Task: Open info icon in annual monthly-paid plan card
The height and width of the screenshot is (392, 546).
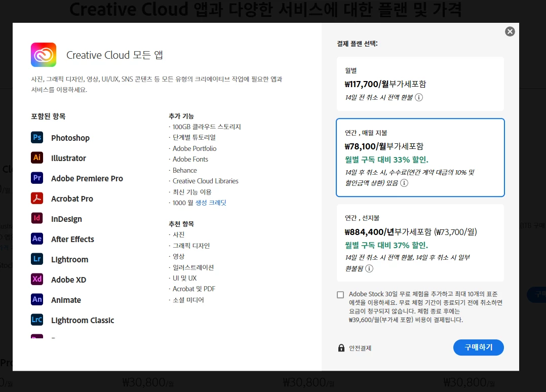Action: [x=404, y=183]
